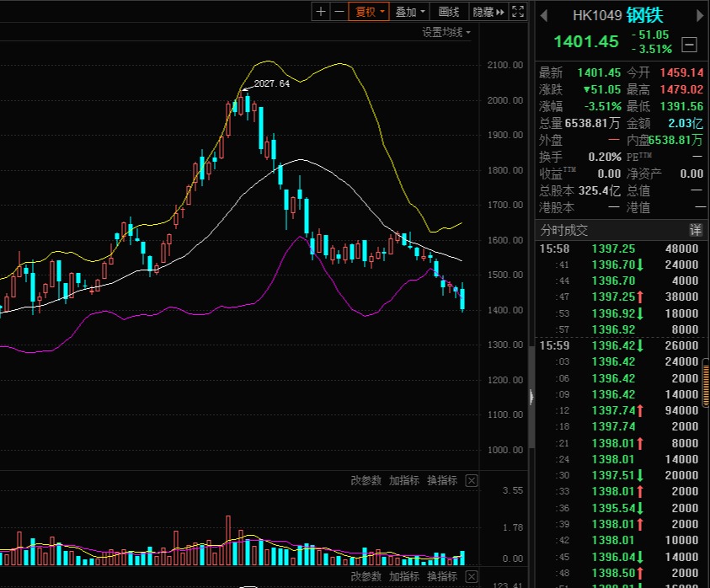Open trade details with the 详 button

[x=696, y=230]
